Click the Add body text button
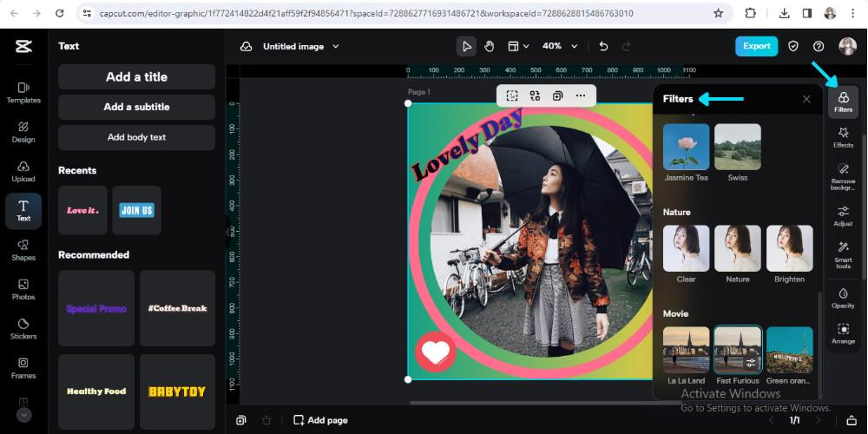This screenshot has height=434, width=868. point(137,137)
